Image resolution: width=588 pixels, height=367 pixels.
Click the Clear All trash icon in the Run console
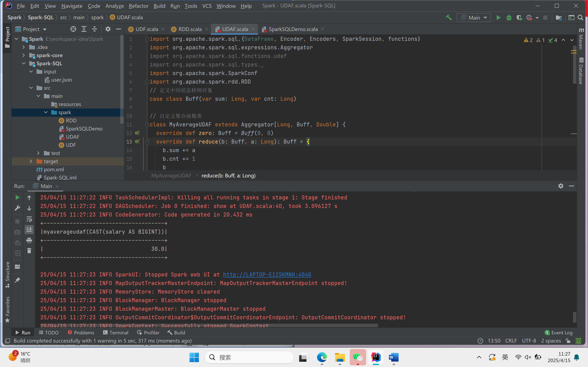tap(29, 251)
